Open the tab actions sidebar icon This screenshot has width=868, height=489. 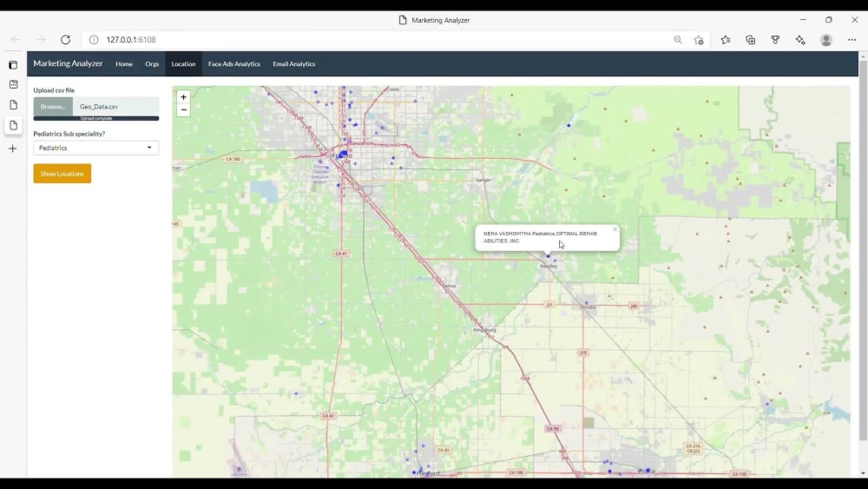coord(13,65)
